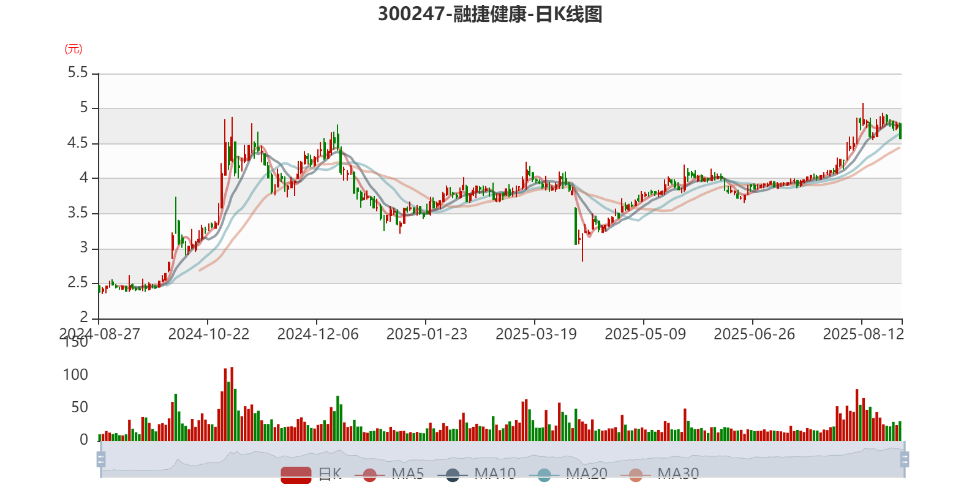Click the 100 volume axis label
The image size is (980, 490).
(x=75, y=374)
